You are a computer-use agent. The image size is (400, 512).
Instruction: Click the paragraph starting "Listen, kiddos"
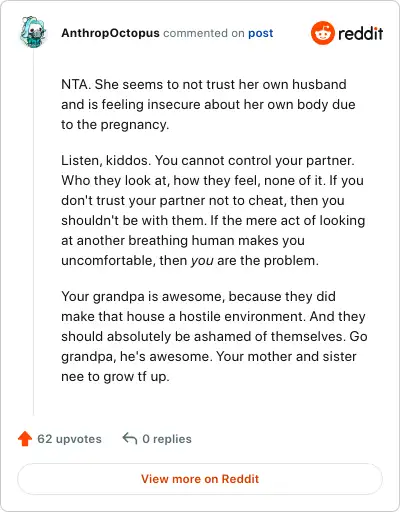click(213, 210)
